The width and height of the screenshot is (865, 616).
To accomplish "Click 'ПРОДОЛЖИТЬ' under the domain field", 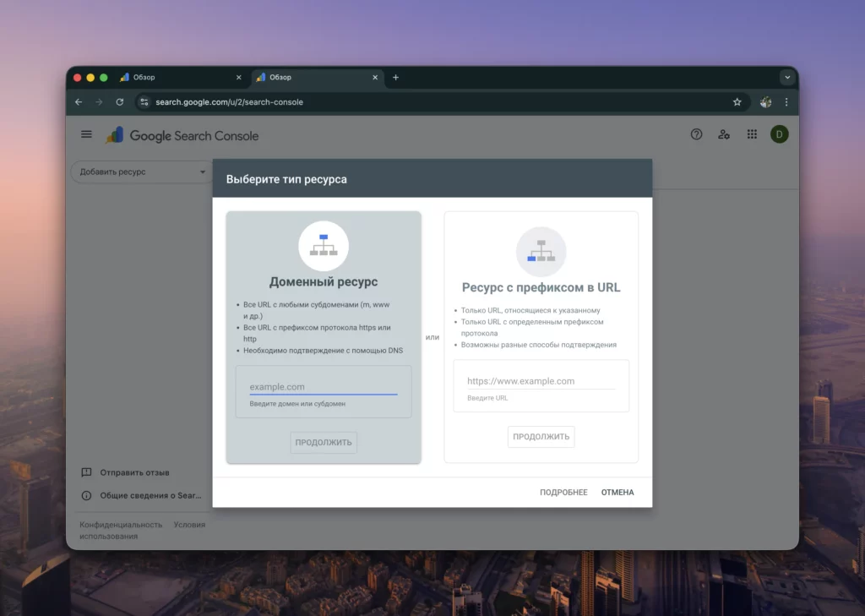I will pos(324,442).
